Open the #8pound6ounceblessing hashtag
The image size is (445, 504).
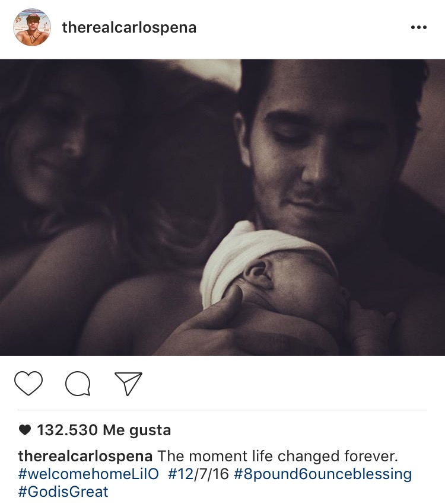[323, 474]
